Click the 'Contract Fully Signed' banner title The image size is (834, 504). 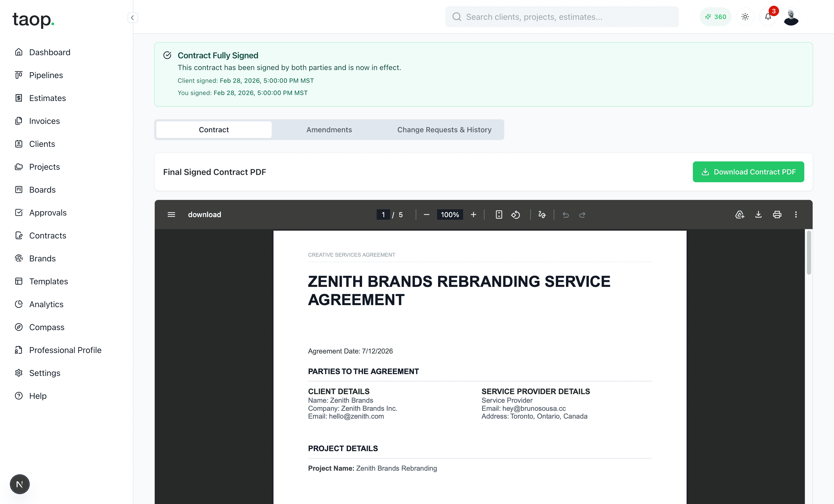pos(218,55)
